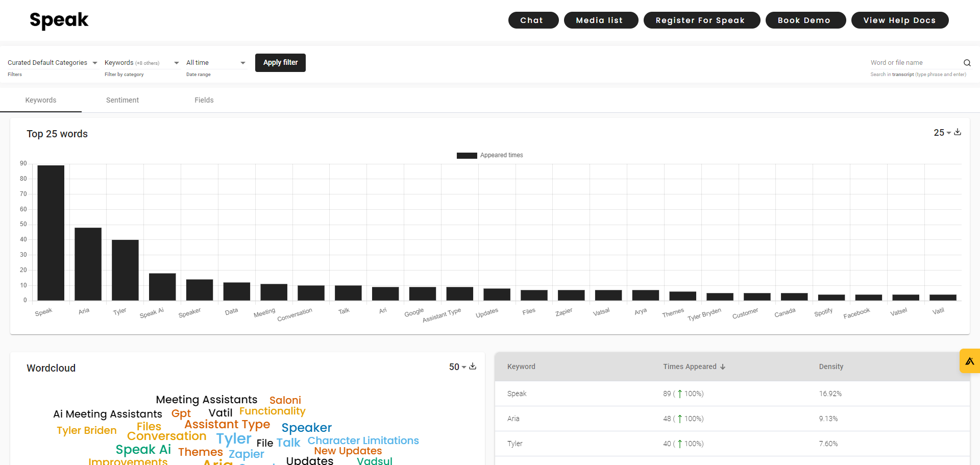
Task: Select the Aria row keyword cell
Action: pos(513,419)
